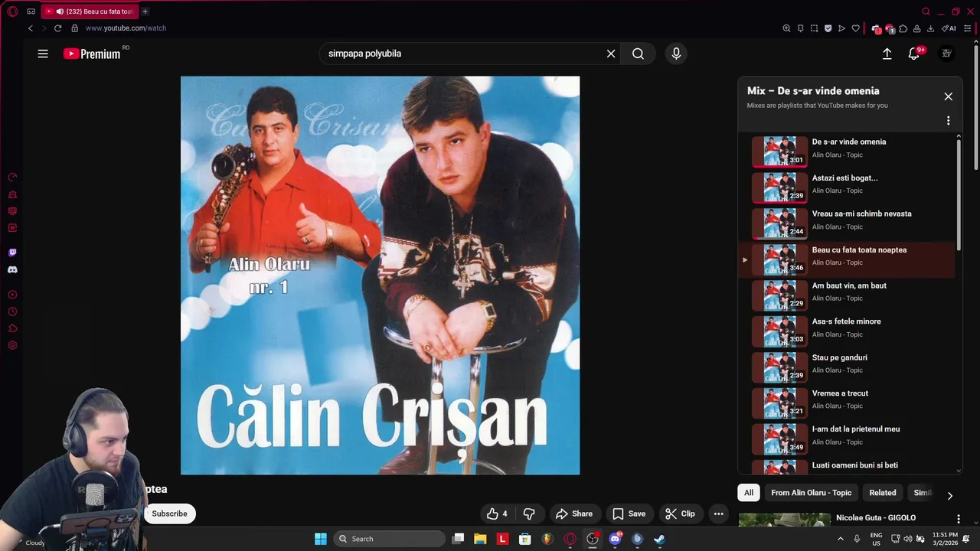
Task: Create a Clip of this video
Action: [680, 514]
